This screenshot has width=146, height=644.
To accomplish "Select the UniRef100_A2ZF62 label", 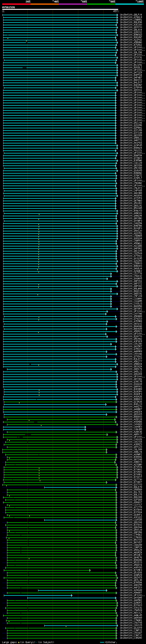I will (131, 40).
